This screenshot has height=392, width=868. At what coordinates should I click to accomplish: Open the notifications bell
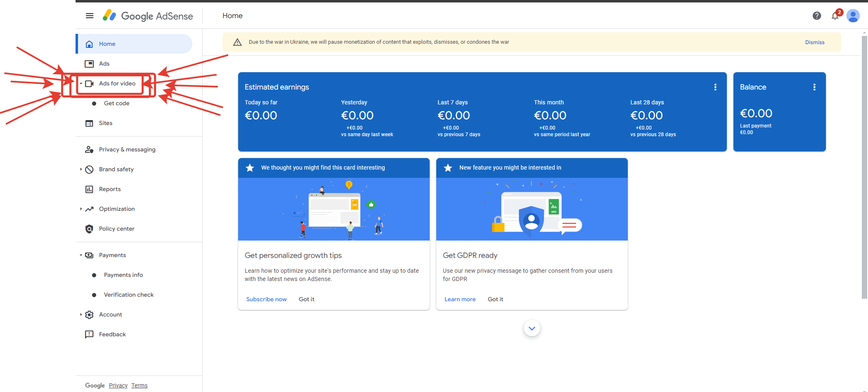(x=835, y=16)
